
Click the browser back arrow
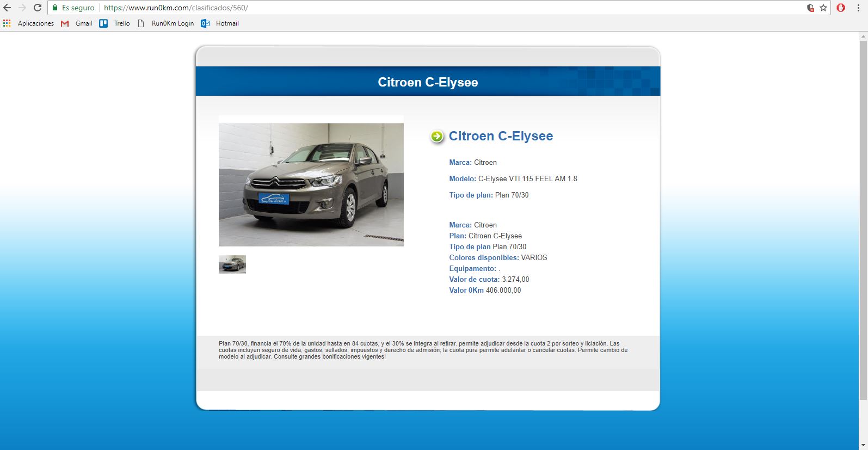tap(7, 8)
